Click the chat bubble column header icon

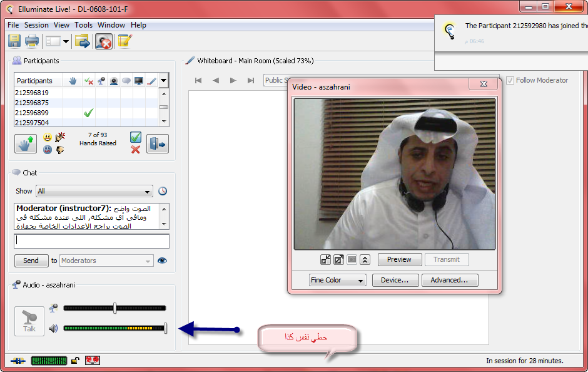pyautogui.click(x=126, y=81)
